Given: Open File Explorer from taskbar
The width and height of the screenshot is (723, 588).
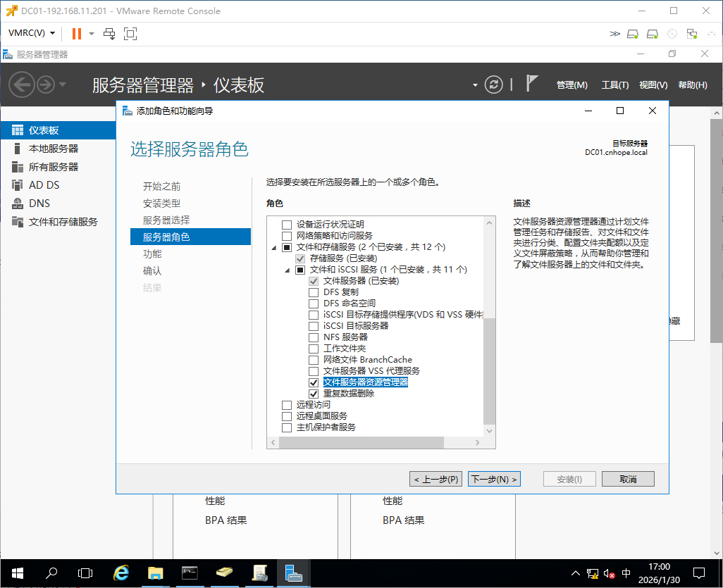Looking at the screenshot, I should coord(156,573).
